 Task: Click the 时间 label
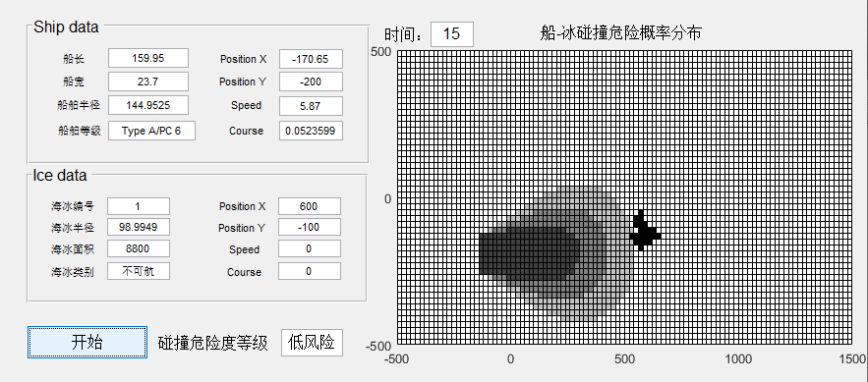coord(405,34)
